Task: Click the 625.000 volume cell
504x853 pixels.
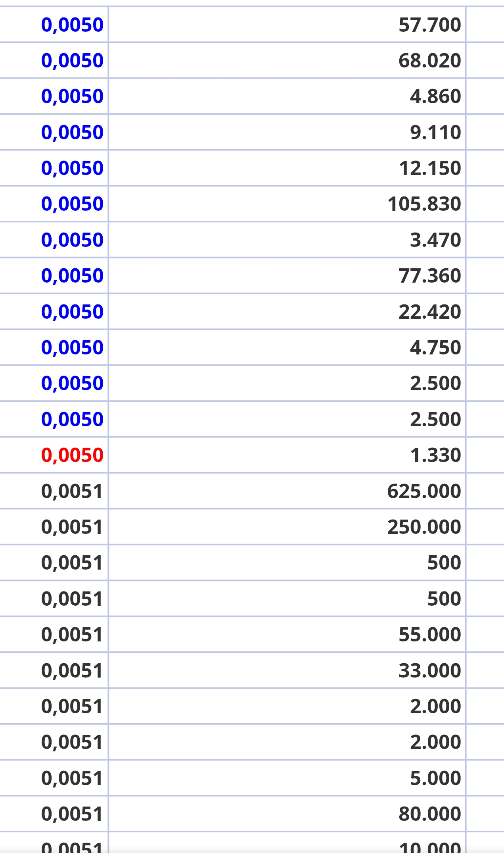Action: pyautogui.click(x=424, y=491)
